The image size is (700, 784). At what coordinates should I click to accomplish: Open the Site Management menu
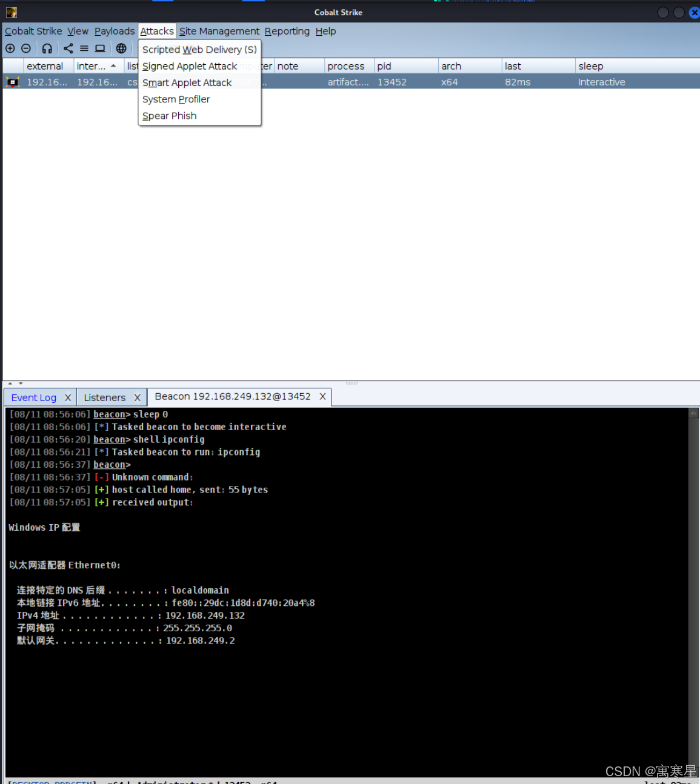(219, 31)
